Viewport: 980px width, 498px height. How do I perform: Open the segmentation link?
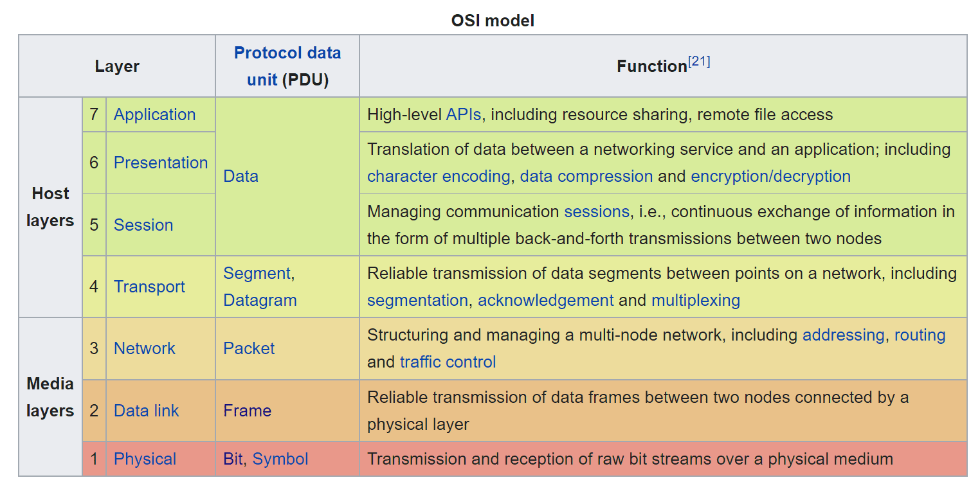(x=417, y=300)
